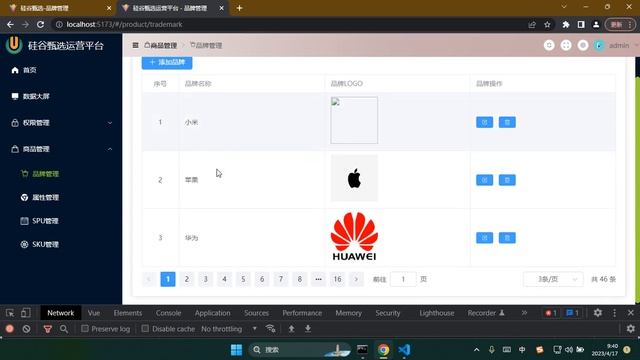The image size is (640, 360).
Task: Go to 首页 in the sidebar
Action: [61, 70]
